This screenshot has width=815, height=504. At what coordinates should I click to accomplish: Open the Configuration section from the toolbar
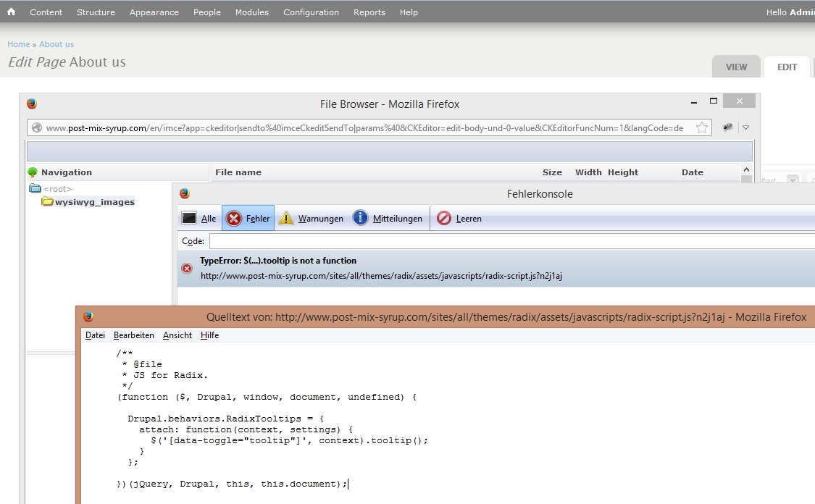(x=311, y=12)
